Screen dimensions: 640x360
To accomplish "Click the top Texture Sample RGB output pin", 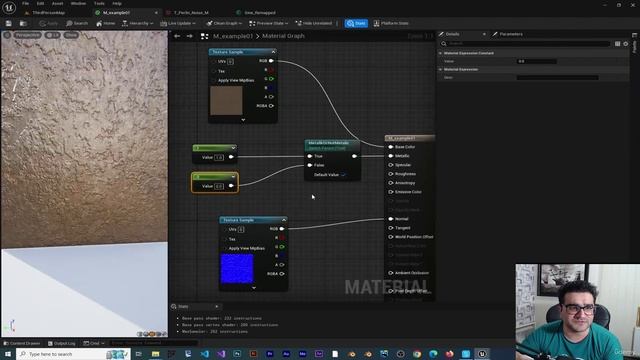I will coord(271,61).
